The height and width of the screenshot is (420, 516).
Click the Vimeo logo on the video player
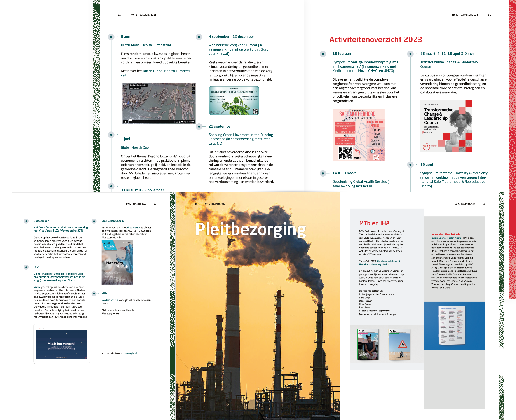(192, 122)
